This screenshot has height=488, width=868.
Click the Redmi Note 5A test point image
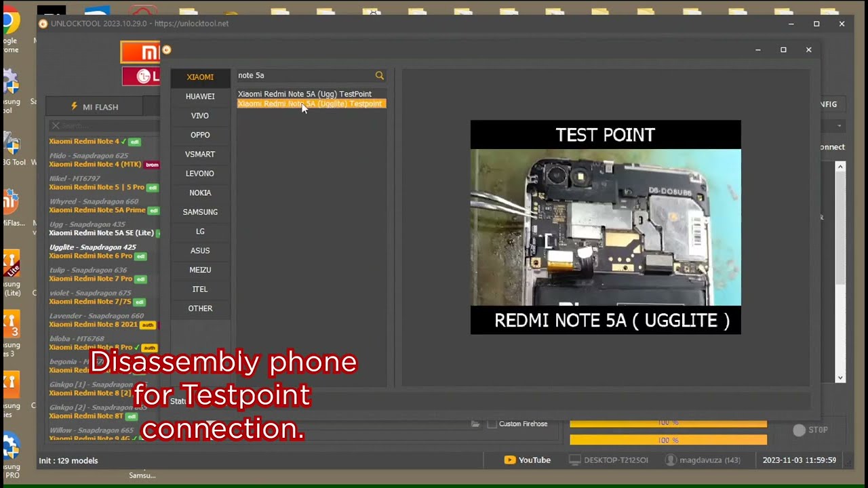[x=606, y=227]
